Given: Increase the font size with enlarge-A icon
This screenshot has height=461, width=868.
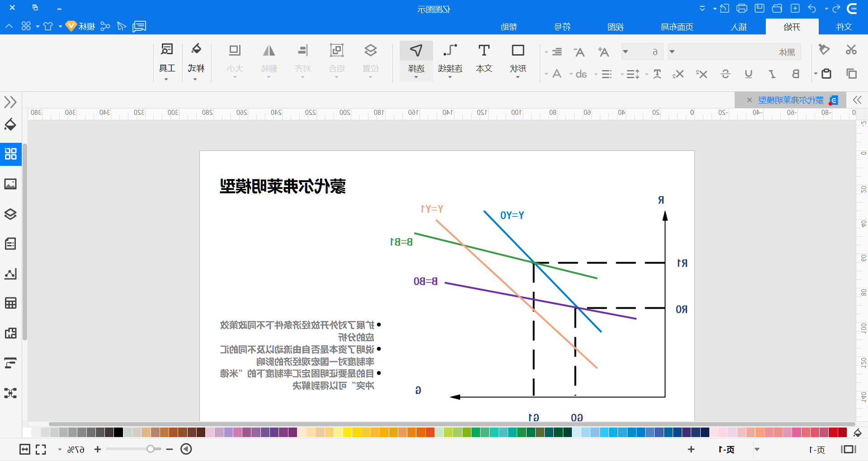Looking at the screenshot, I should pos(603,52).
